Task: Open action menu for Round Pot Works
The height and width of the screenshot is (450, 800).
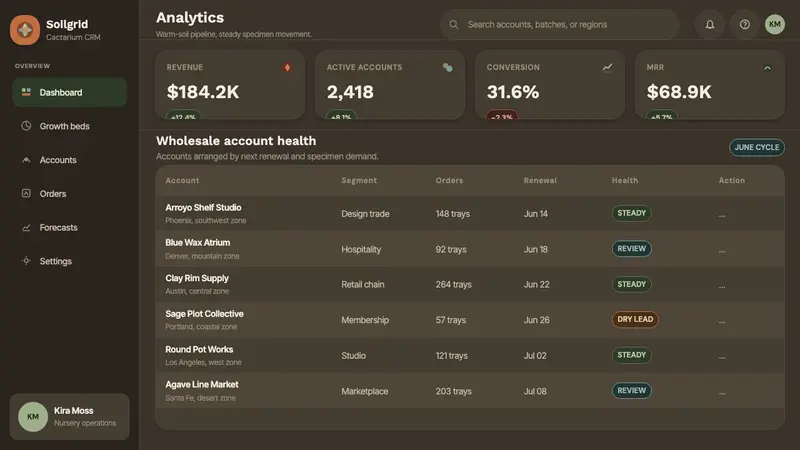Action: point(722,357)
